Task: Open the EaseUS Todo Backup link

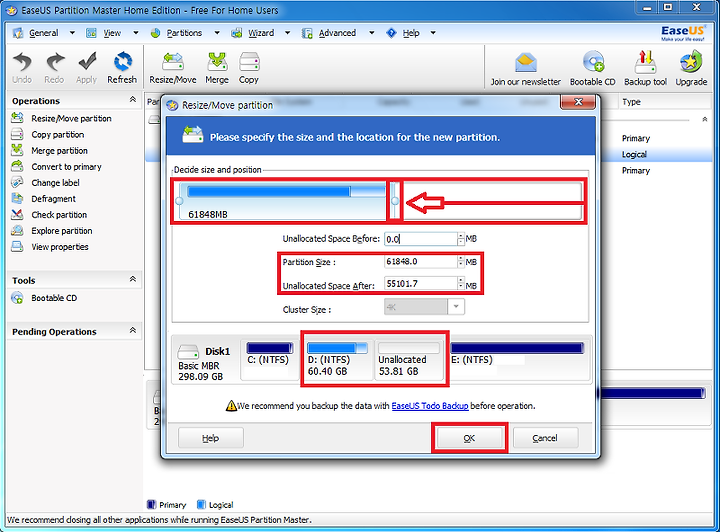Action: 430,406
